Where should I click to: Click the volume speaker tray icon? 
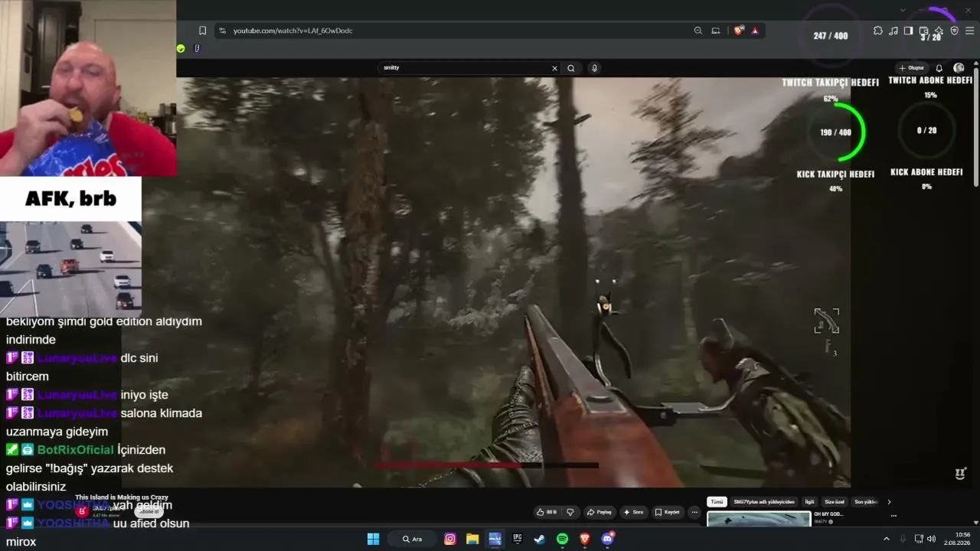pyautogui.click(x=932, y=539)
